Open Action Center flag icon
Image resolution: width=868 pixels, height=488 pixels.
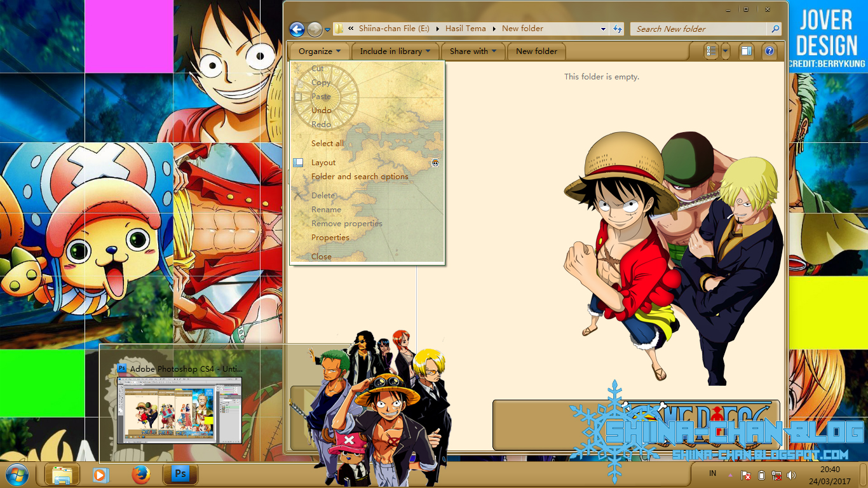point(746,475)
